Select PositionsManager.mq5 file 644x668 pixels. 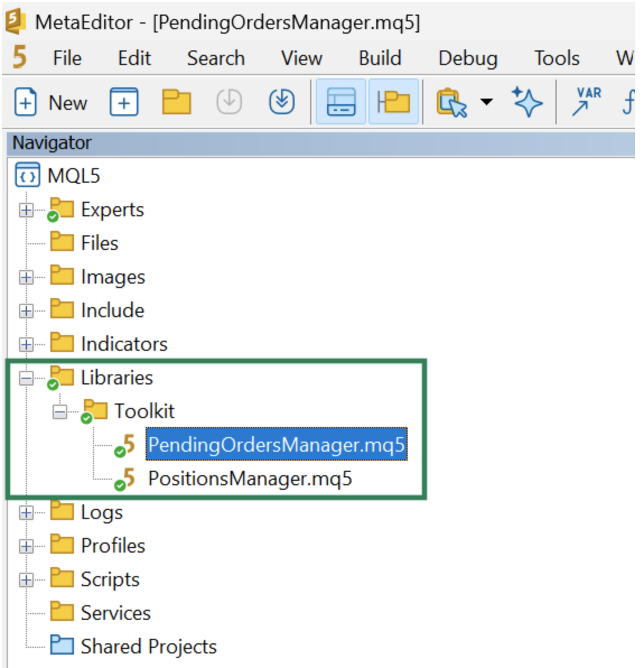click(x=250, y=479)
